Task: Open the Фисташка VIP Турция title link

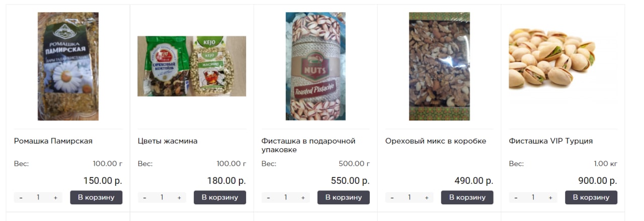Action: (x=551, y=141)
